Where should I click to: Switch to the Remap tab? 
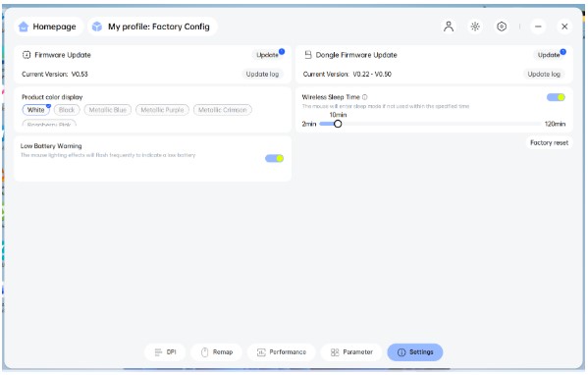[x=216, y=352]
